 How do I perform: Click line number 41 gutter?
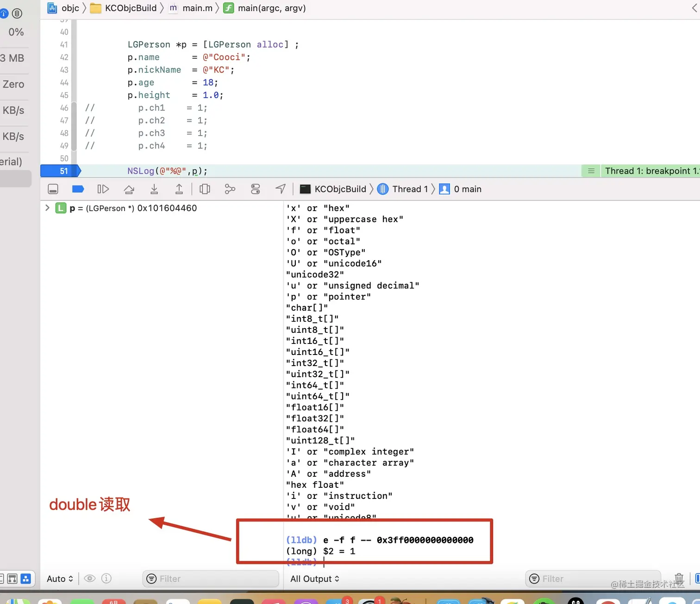pyautogui.click(x=64, y=44)
